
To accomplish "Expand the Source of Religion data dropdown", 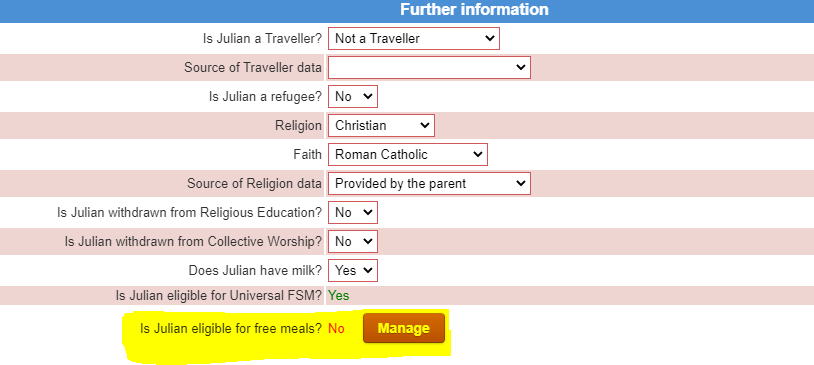I will (x=429, y=184).
